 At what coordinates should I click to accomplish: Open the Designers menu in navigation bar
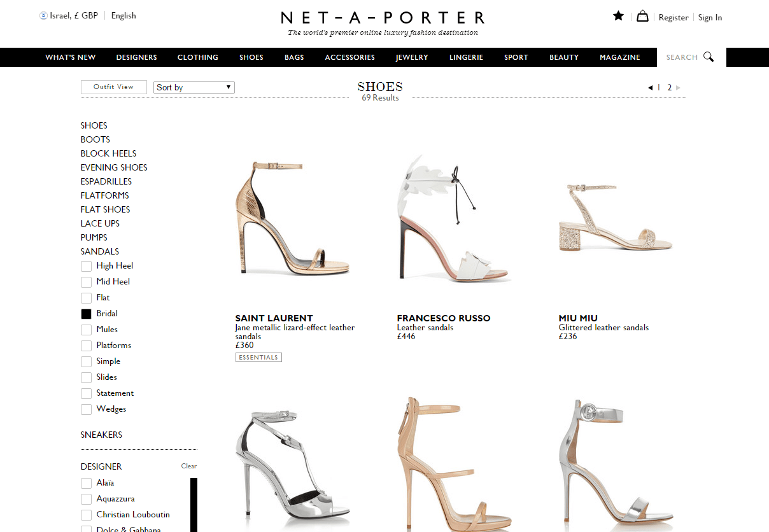point(136,57)
